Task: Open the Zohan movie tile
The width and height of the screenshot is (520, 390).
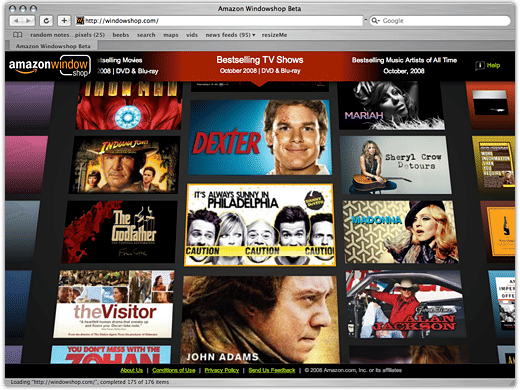Action: pos(110,354)
